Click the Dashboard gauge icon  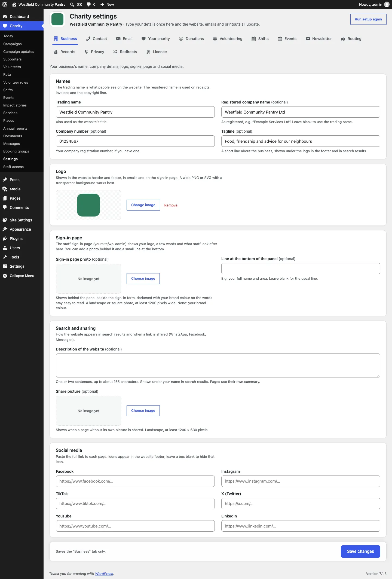click(x=5, y=17)
